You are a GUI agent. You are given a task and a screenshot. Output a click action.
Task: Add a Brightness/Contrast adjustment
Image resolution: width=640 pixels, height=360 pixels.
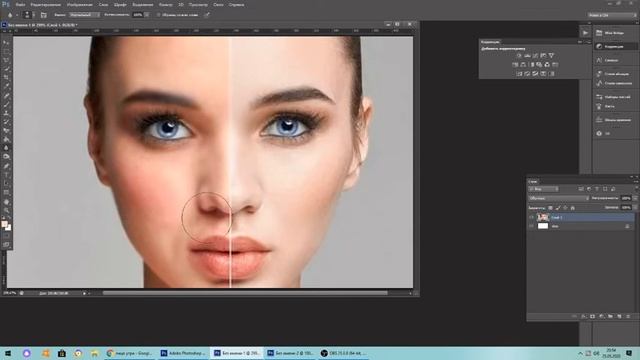(519, 56)
